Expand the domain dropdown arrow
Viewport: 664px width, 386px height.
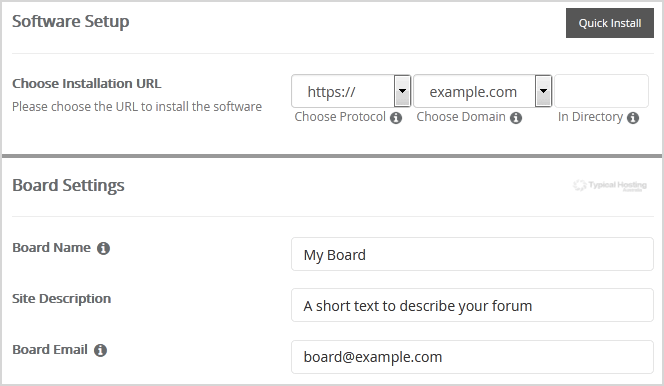pos(543,91)
